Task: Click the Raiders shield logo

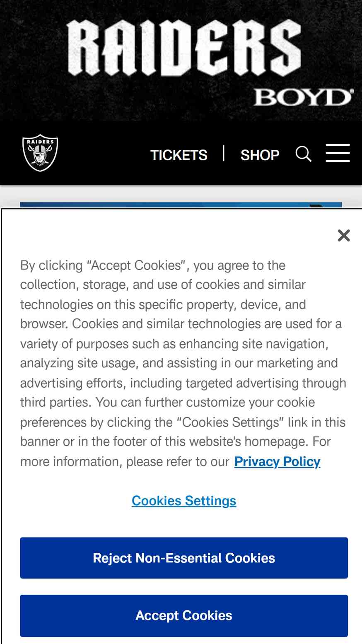Action: coord(40,153)
